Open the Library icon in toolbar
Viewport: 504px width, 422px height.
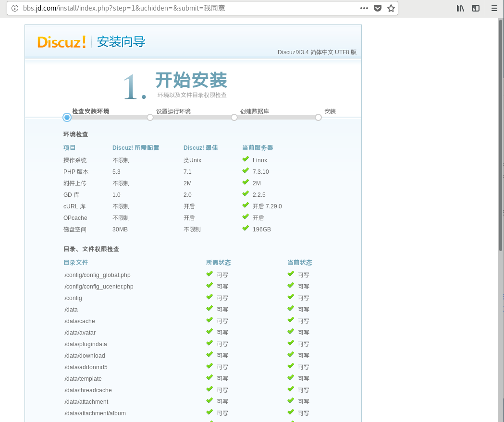click(x=460, y=8)
